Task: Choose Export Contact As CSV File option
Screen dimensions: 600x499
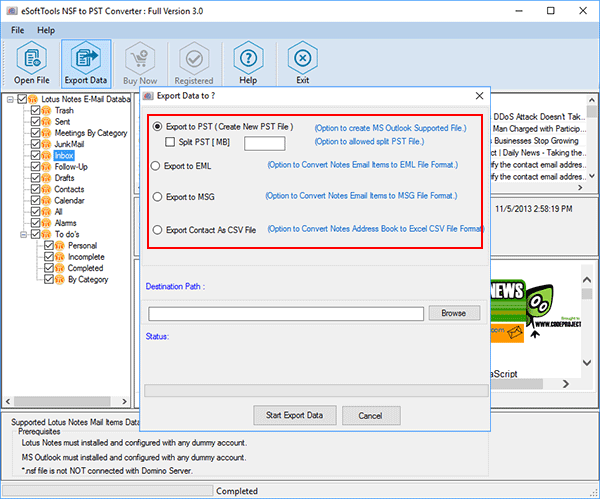Action: [155, 229]
